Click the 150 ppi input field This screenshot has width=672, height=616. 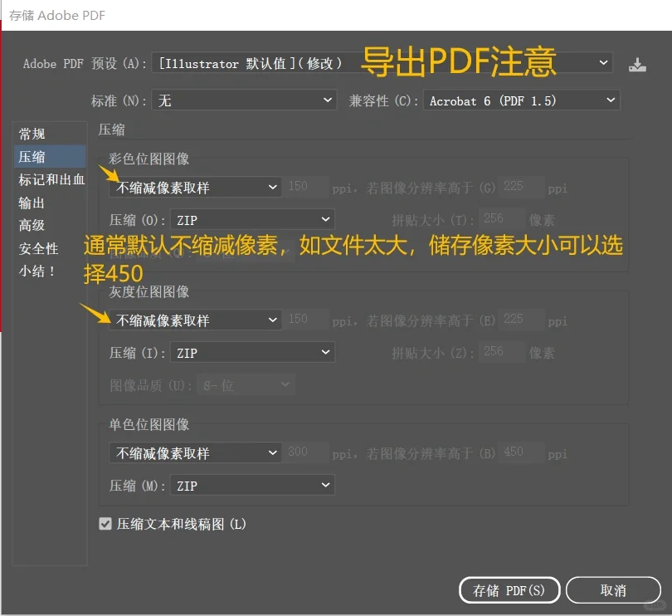click(307, 187)
